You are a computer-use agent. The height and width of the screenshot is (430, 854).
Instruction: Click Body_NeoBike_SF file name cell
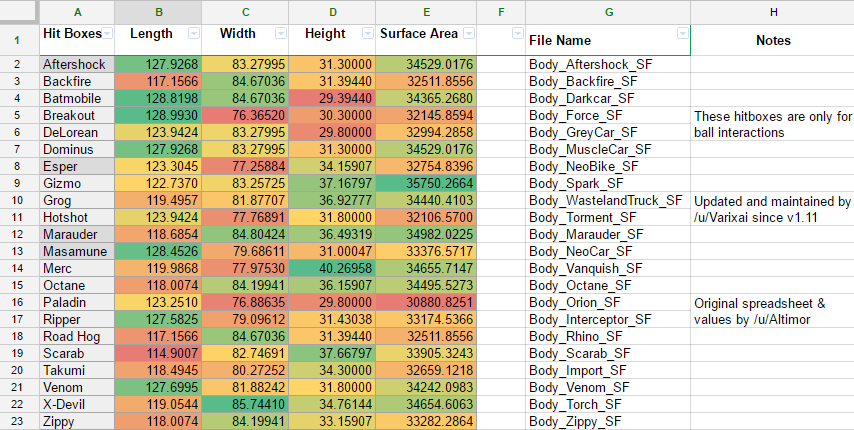tap(608, 167)
